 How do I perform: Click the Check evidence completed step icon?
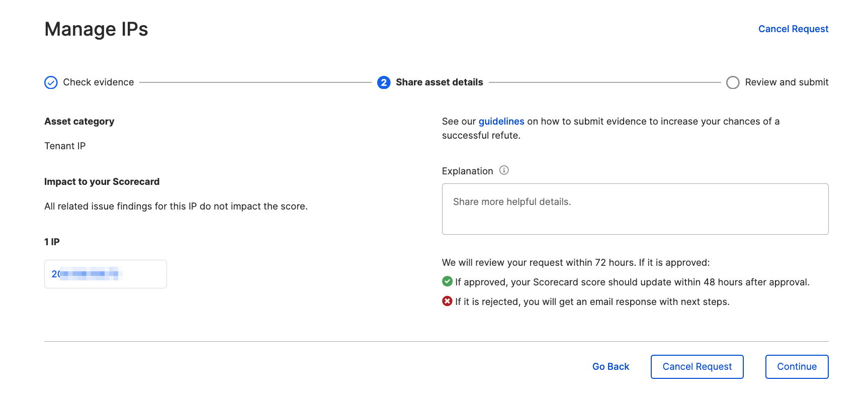(51, 82)
